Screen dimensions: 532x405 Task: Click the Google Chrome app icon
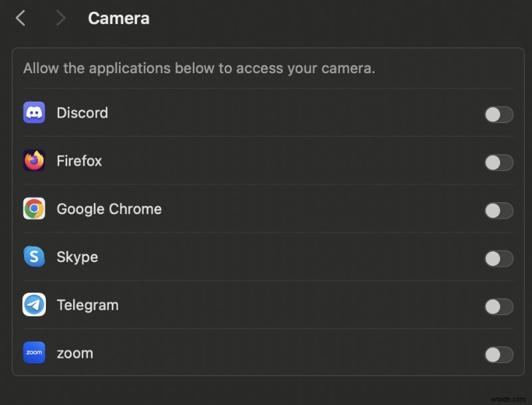pos(34,209)
